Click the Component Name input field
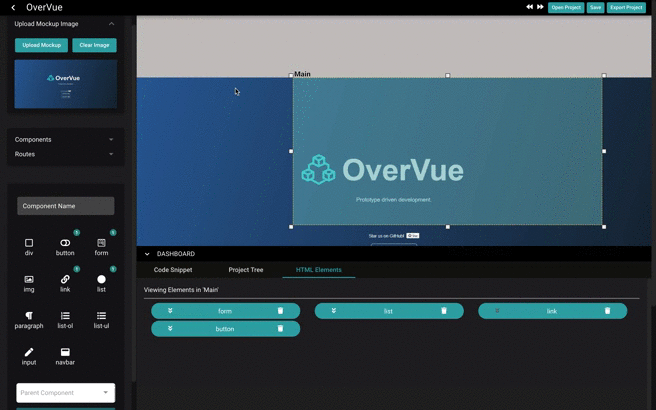This screenshot has height=410, width=656. pos(66,206)
